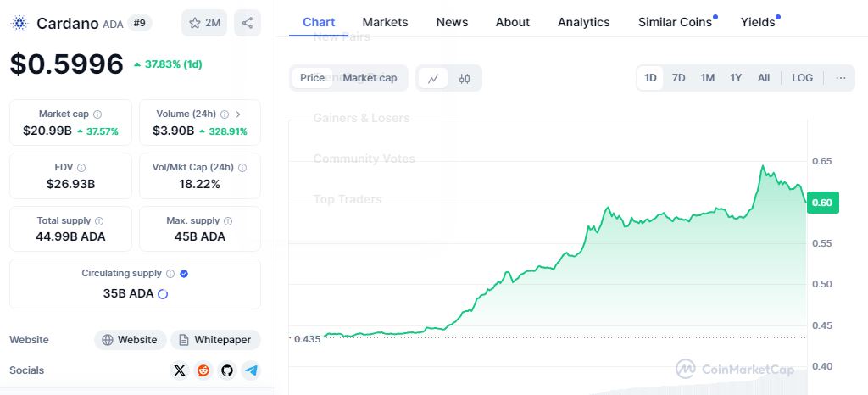The height and width of the screenshot is (395, 868).
Task: Click the 0.60 current price tag on chart
Action: pos(822,203)
